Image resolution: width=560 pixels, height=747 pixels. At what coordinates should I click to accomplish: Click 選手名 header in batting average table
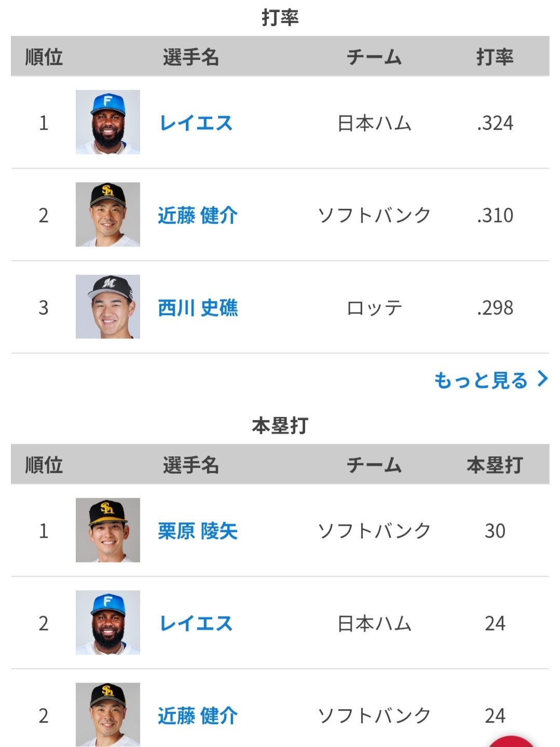coord(190,57)
